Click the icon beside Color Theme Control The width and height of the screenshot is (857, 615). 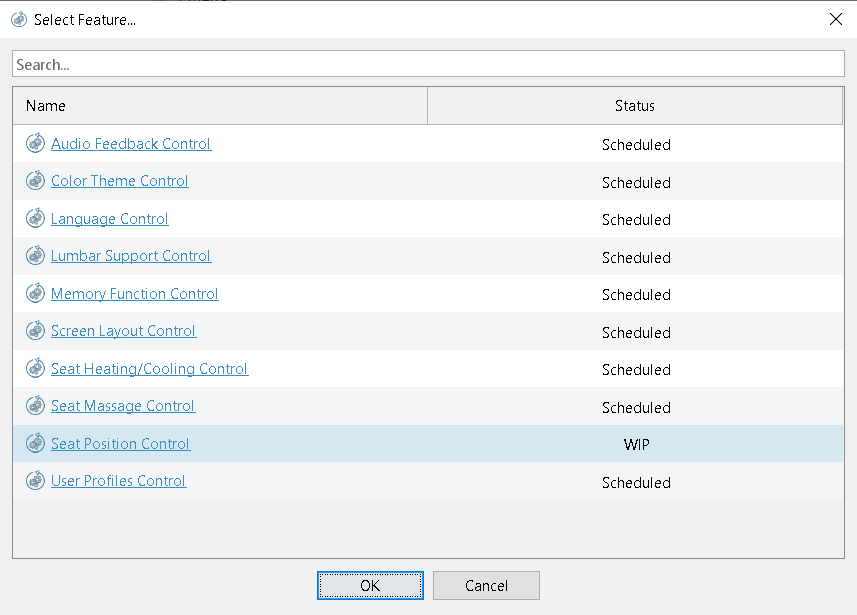pos(35,181)
